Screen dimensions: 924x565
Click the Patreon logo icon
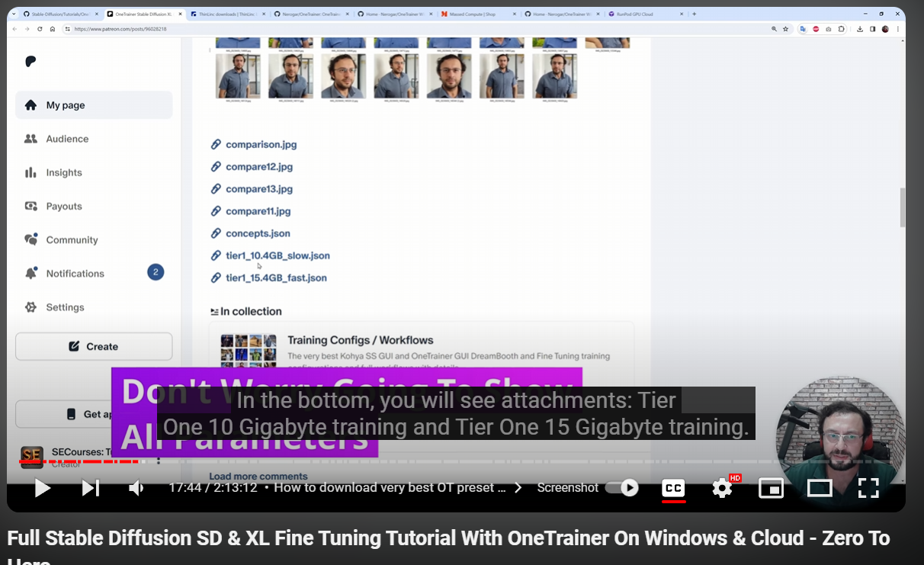tap(30, 62)
